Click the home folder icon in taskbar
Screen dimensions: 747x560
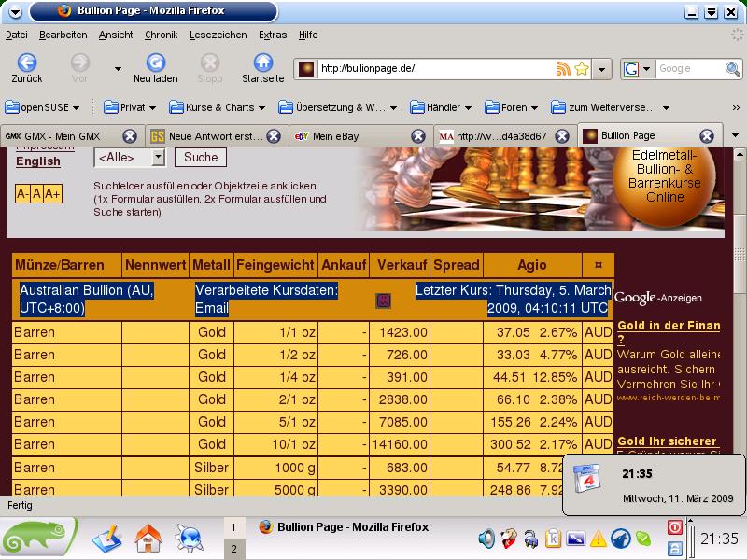pyautogui.click(x=148, y=539)
